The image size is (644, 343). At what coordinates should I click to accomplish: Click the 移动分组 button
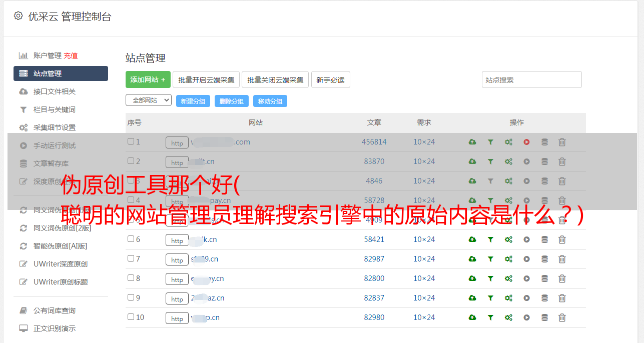(x=270, y=101)
